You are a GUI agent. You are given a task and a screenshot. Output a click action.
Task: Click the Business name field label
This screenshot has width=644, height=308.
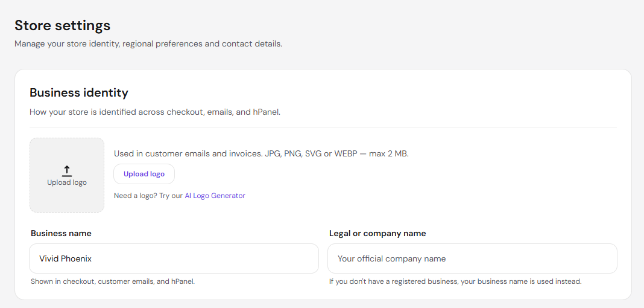pyautogui.click(x=61, y=234)
